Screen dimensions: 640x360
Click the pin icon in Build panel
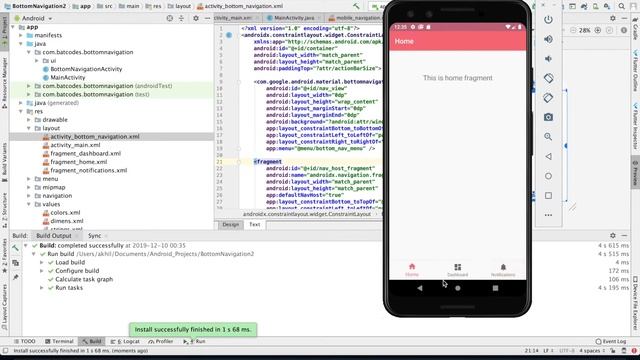[x=16, y=277]
